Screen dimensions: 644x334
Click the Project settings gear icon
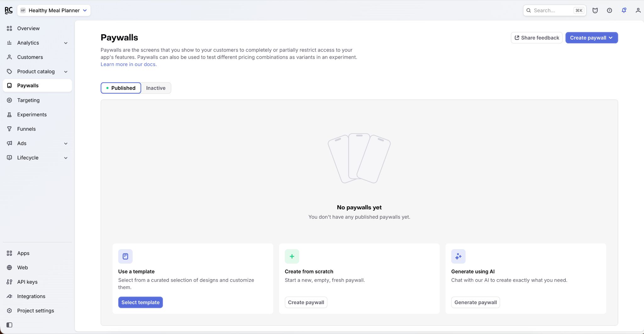(x=9, y=311)
